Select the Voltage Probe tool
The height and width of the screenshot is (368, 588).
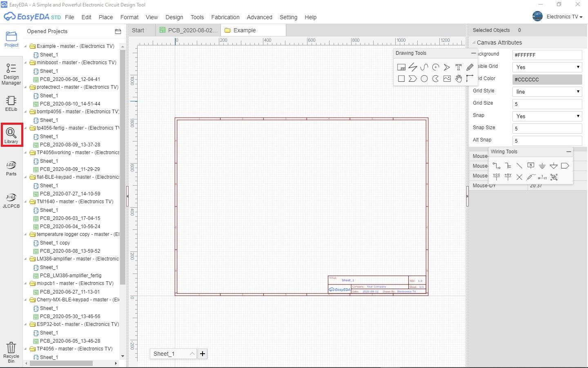(531, 177)
